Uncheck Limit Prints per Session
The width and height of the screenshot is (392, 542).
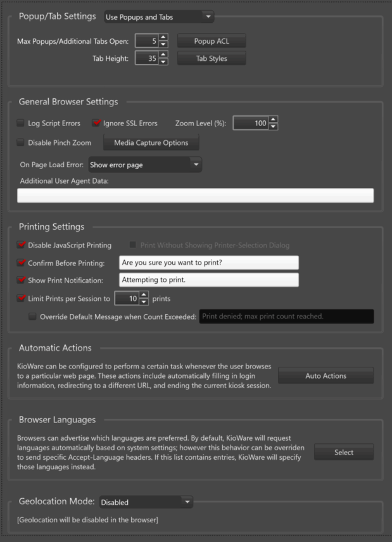pos(21,298)
